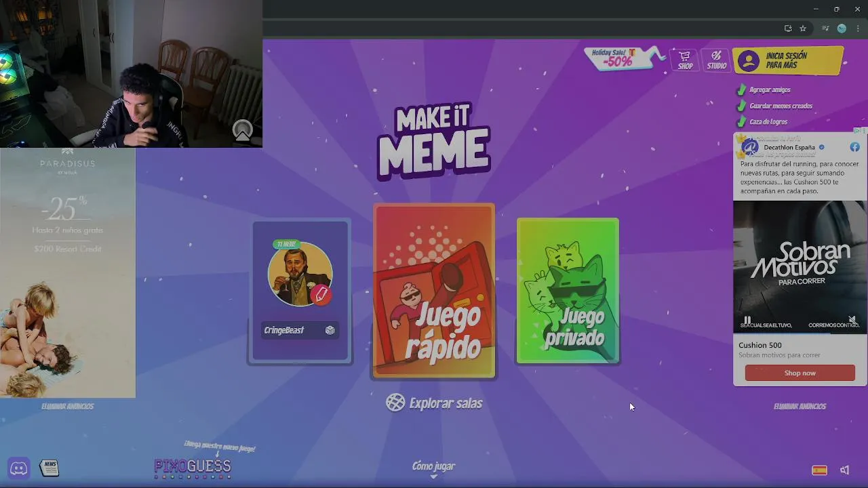Open browser profile avatar

[x=842, y=28]
